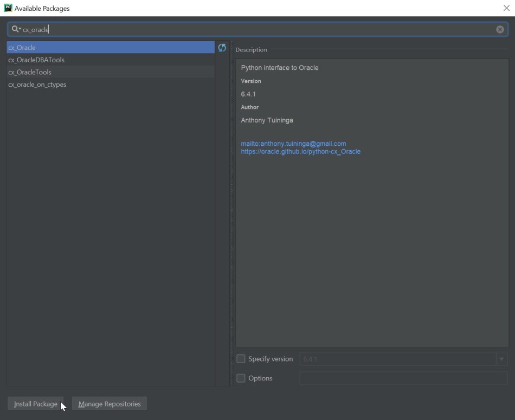Click the splitter between list and description
The width and height of the screenshot is (515, 420).
tap(232, 217)
